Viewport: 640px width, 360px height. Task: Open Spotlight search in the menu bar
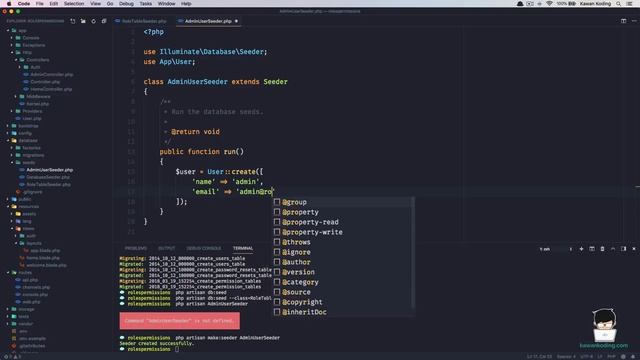(619, 4)
